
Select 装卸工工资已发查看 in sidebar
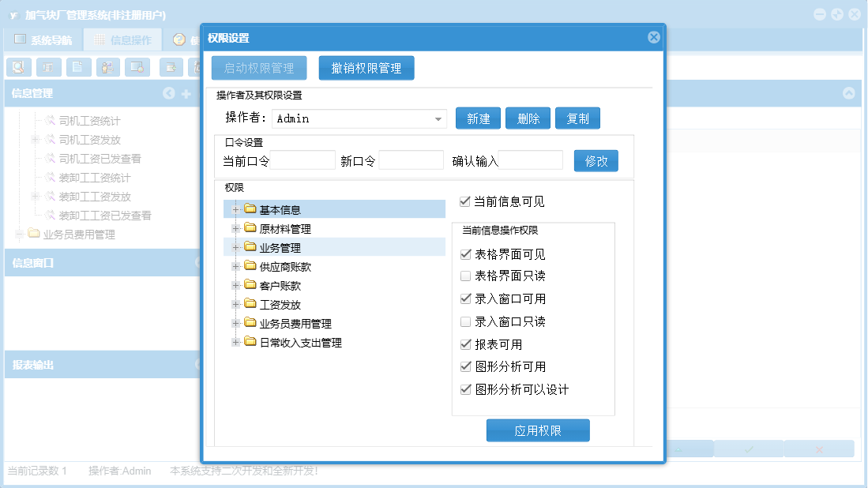coord(104,216)
